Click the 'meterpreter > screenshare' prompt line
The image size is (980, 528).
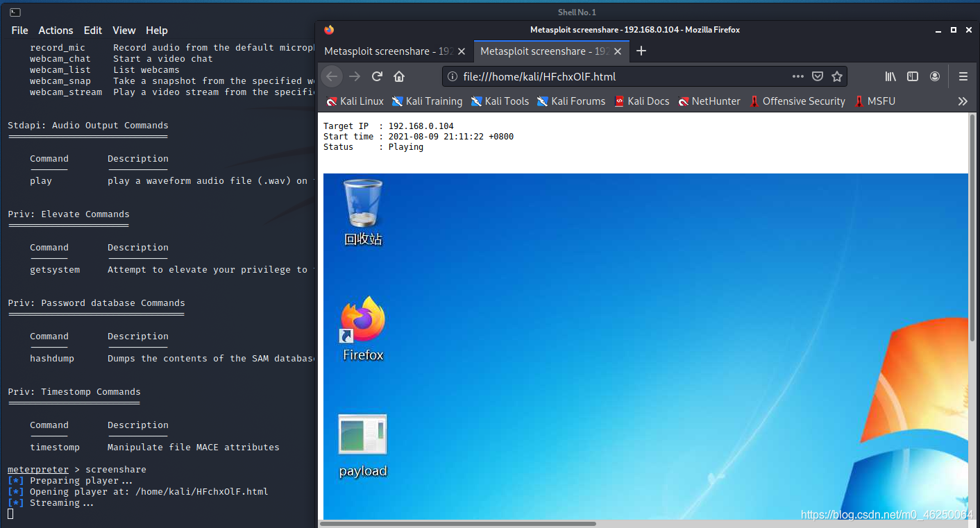point(77,470)
